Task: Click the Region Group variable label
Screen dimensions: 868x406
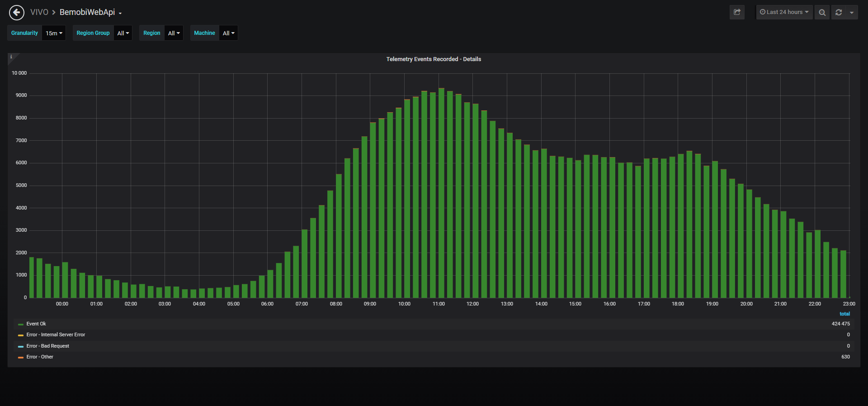Action: click(93, 33)
